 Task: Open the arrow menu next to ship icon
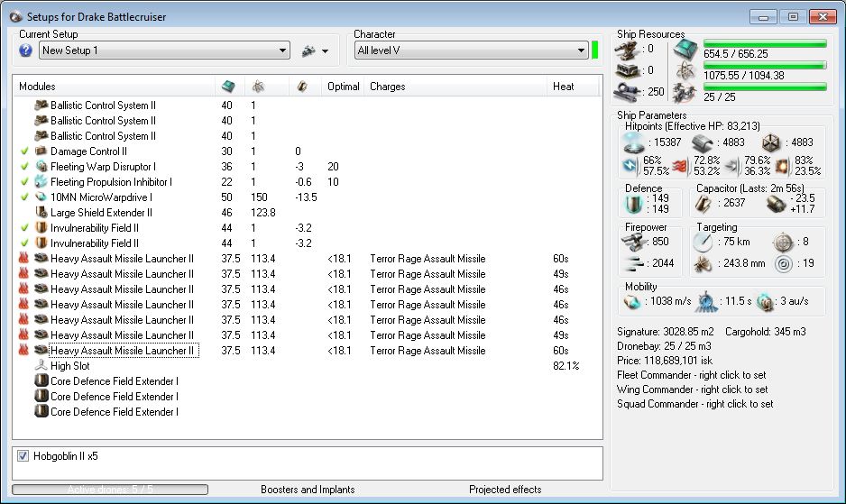pos(325,51)
